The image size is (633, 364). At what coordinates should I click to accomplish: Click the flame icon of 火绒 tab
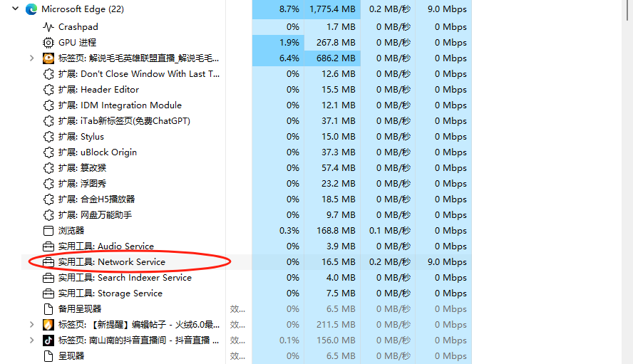[x=48, y=325]
